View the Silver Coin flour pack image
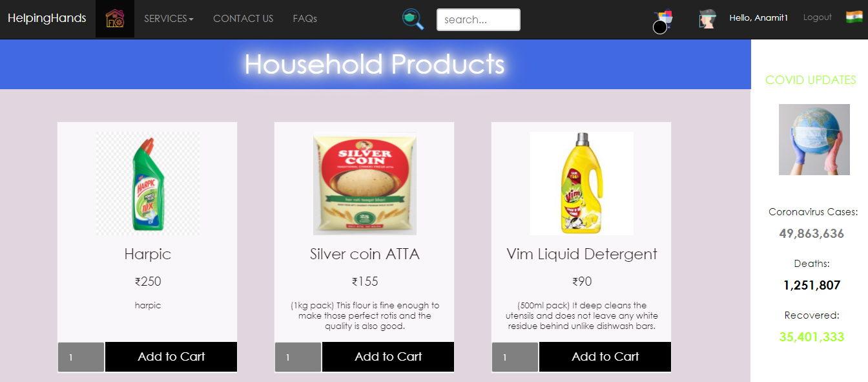This screenshot has width=868, height=382. coord(364,183)
